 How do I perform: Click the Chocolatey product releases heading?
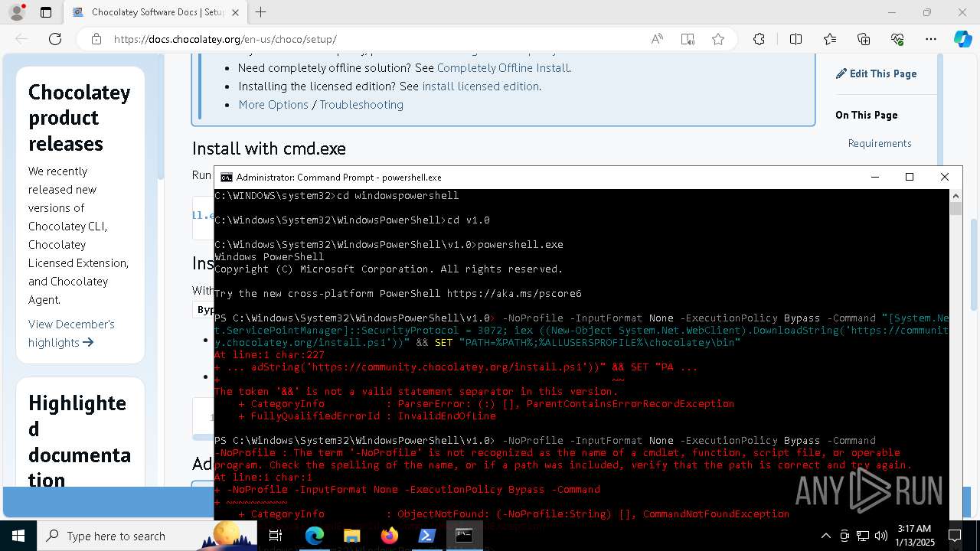(80, 118)
